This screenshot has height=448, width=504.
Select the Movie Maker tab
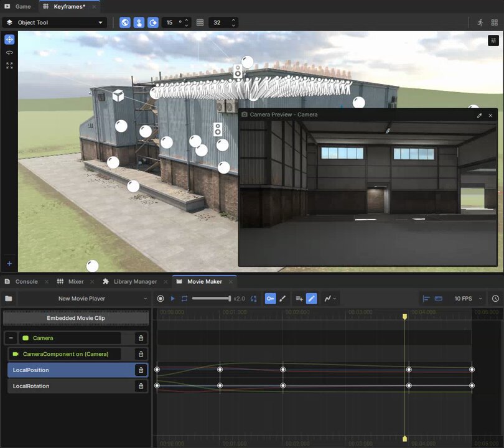(205, 281)
